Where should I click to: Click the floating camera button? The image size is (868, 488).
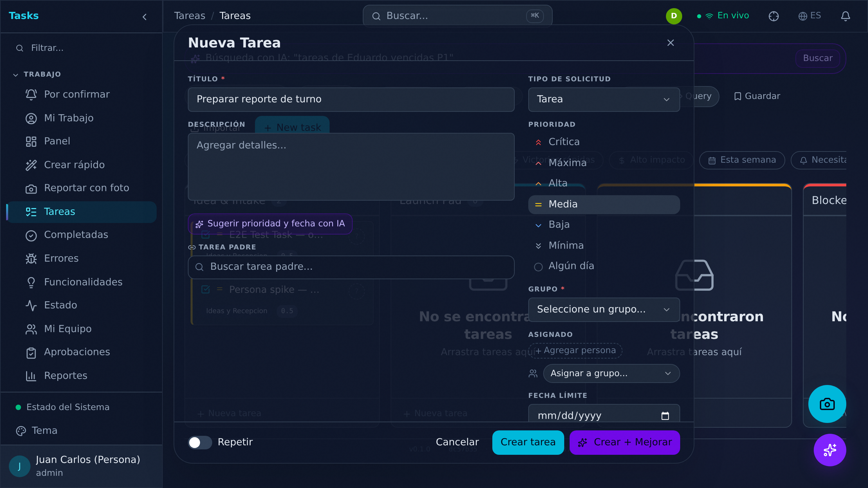(x=827, y=404)
